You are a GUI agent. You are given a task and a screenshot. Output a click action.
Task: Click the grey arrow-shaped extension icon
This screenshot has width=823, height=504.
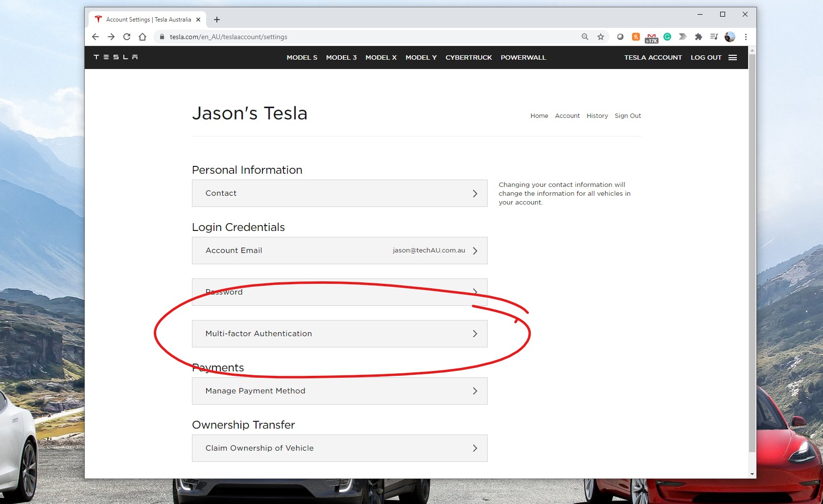tap(683, 37)
